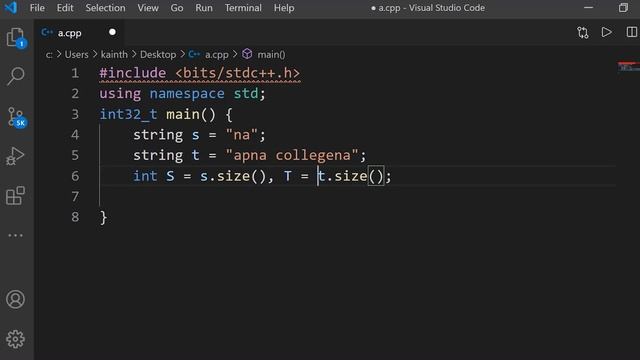The width and height of the screenshot is (640, 360).
Task: Click line number 1 in gutter
Action: coord(75,73)
